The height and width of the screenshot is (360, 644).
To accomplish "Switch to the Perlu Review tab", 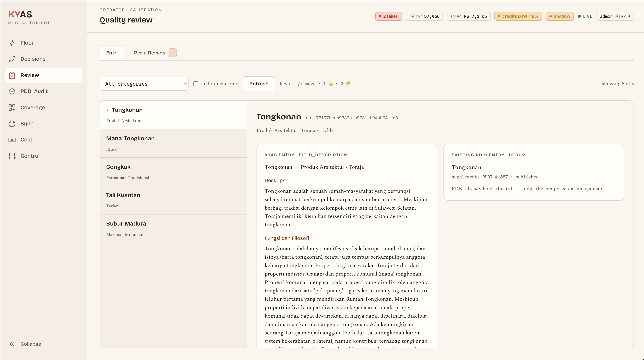I will [155, 53].
